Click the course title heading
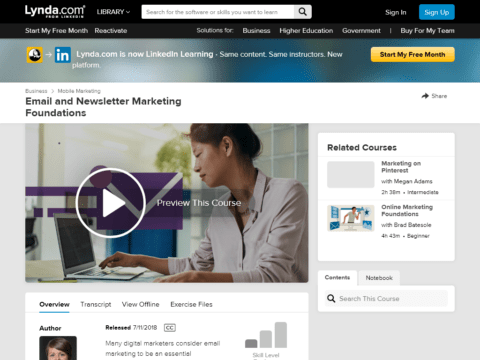This screenshot has height=360, width=480. (x=103, y=107)
